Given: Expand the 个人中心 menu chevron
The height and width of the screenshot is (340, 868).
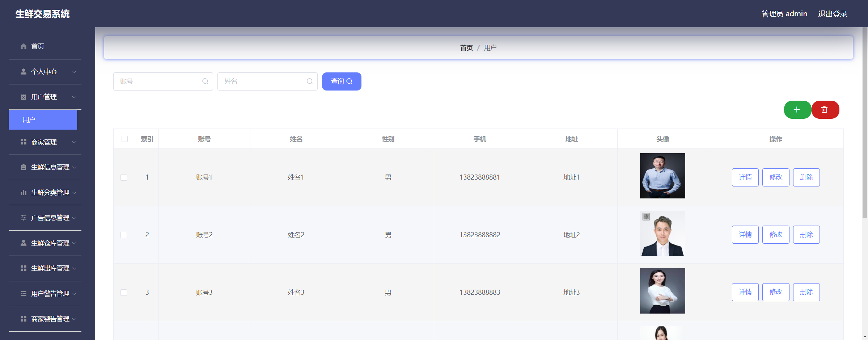Looking at the screenshot, I should click(x=74, y=72).
